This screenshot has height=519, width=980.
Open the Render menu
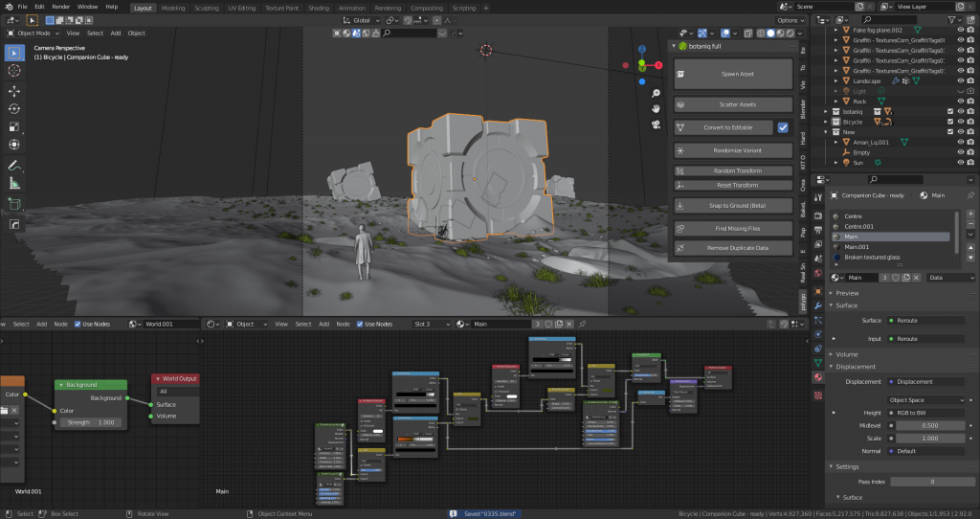tap(60, 7)
